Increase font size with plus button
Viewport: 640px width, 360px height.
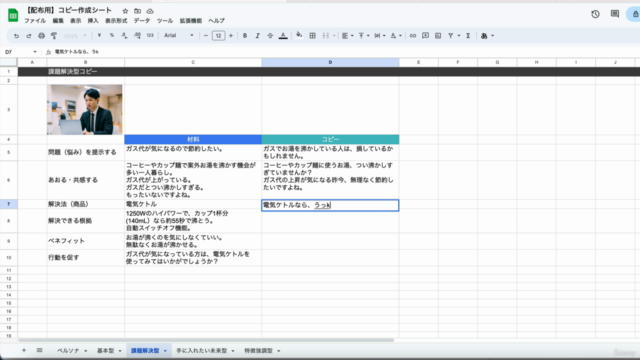(231, 36)
